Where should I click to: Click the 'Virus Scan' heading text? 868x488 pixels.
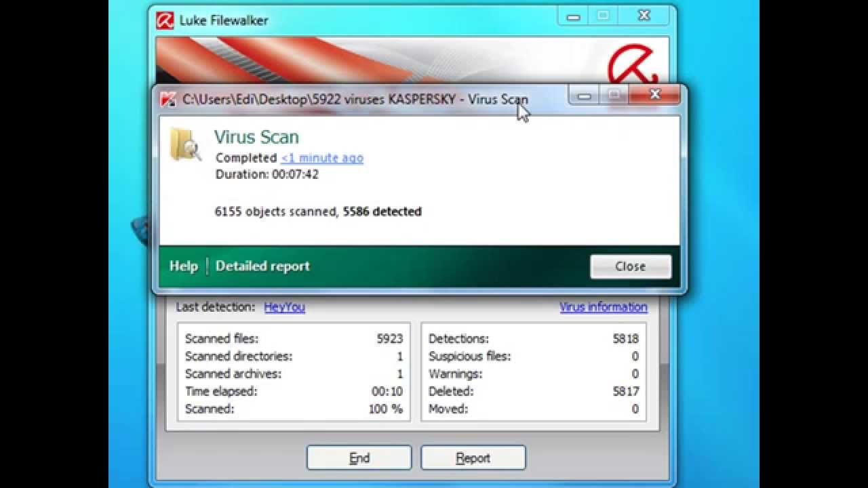tap(256, 137)
